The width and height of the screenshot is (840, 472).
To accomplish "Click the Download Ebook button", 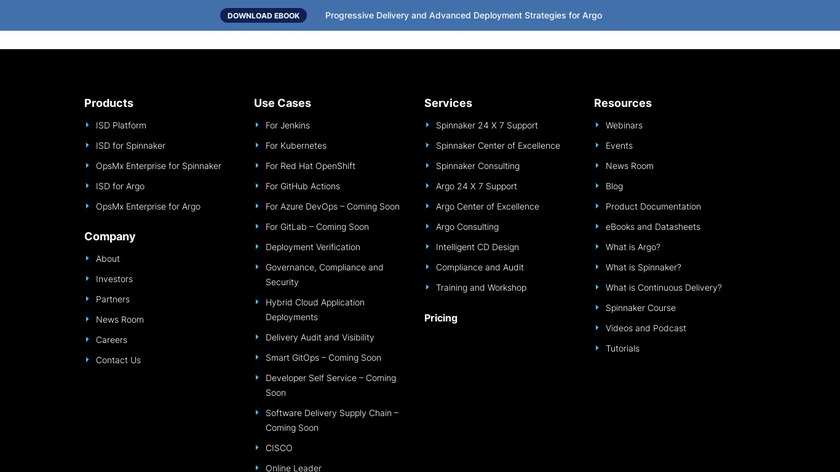I will pos(263,16).
